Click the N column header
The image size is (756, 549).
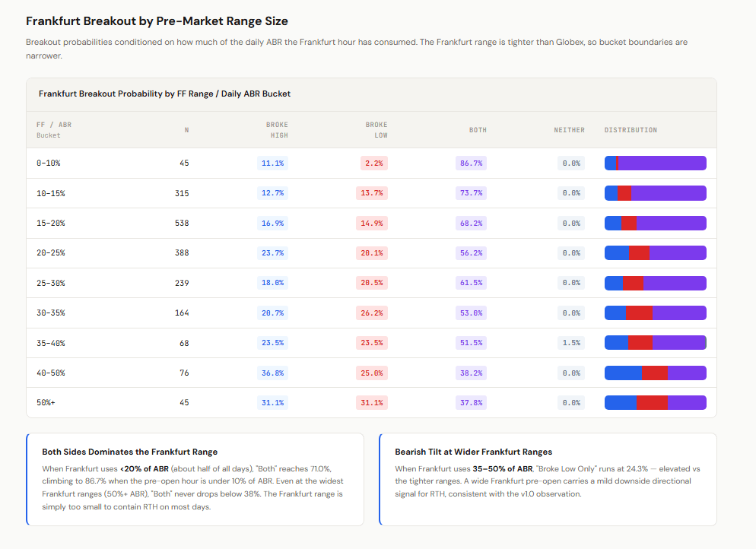[186, 130]
